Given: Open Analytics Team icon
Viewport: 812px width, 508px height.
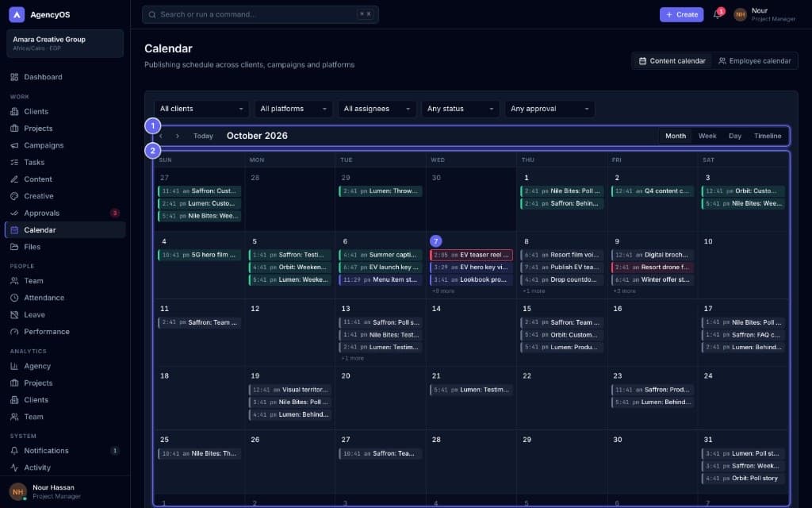Looking at the screenshot, I should (14, 417).
